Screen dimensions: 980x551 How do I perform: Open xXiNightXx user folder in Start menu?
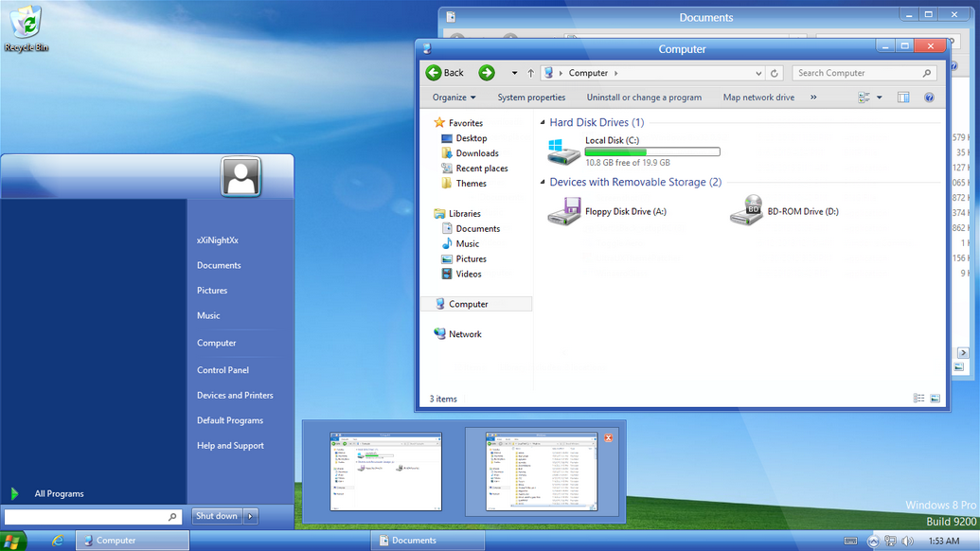tap(218, 240)
